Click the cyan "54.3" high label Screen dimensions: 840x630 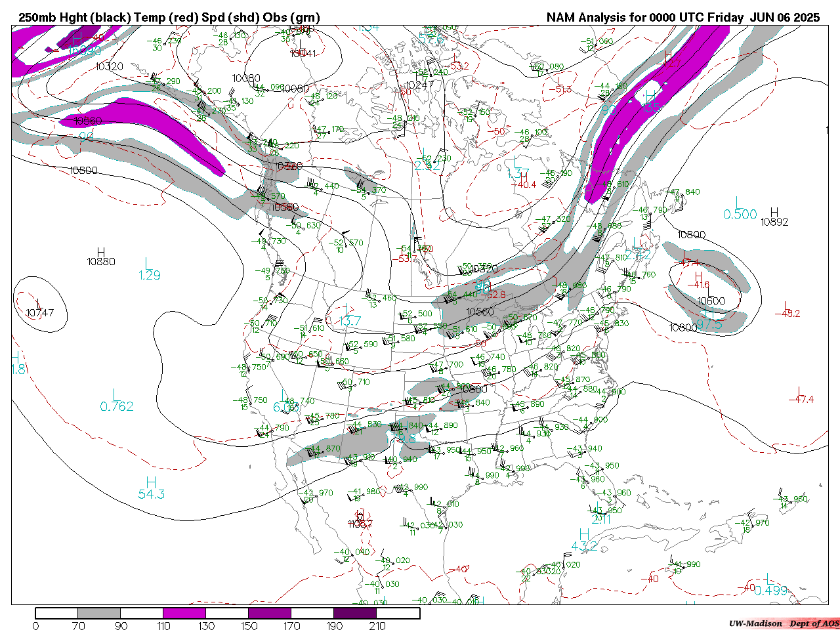151,494
